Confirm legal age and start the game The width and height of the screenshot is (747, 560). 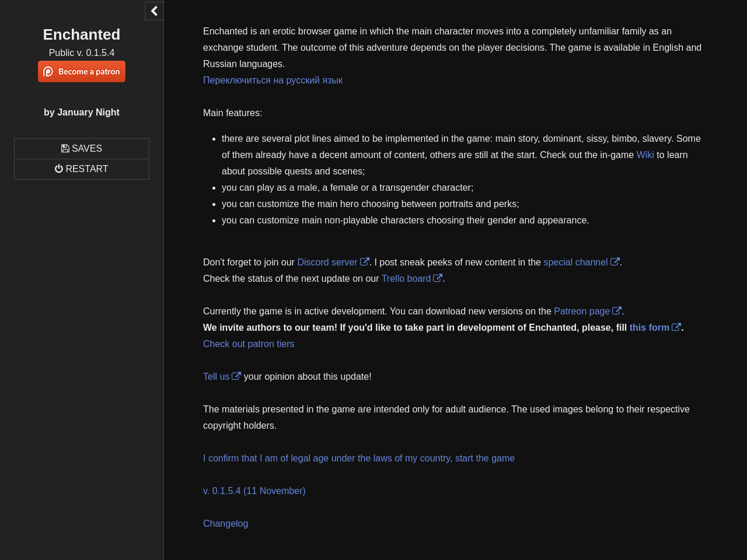359,459
